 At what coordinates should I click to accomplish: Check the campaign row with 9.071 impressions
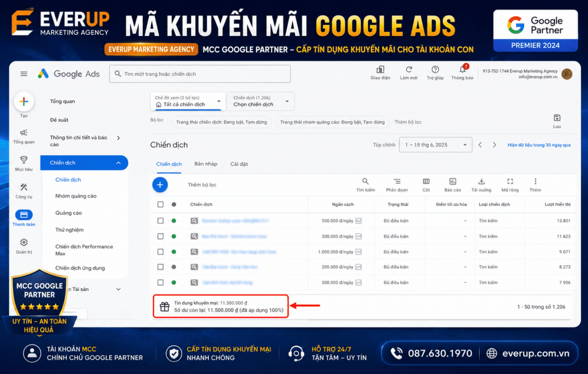(161, 252)
